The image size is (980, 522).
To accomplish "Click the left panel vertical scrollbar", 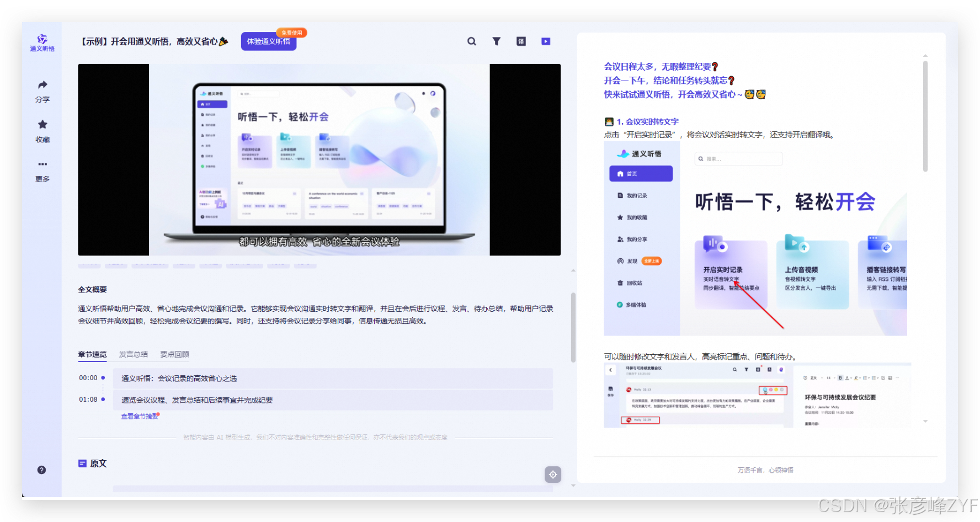I will tap(573, 327).
